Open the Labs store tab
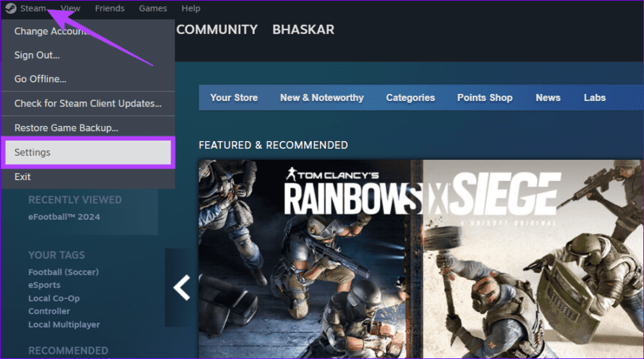644x359 pixels. click(595, 98)
